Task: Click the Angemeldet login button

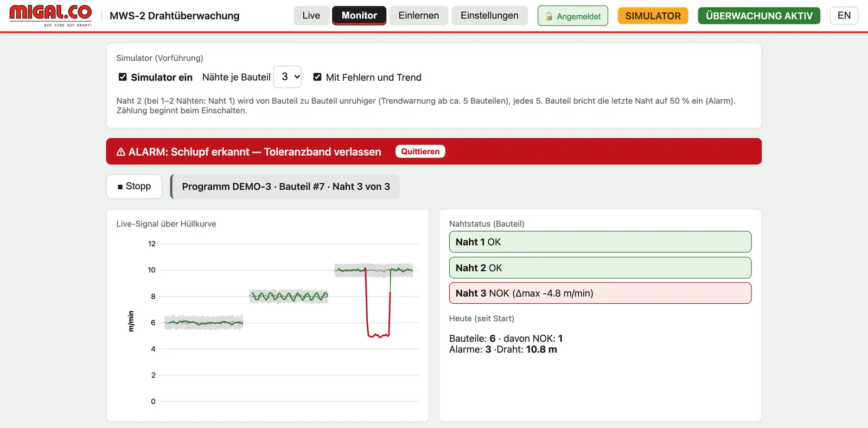Action: pyautogui.click(x=573, y=16)
